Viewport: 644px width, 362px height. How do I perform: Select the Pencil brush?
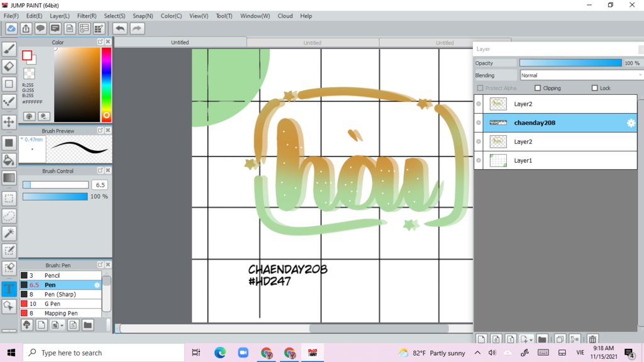click(60, 275)
